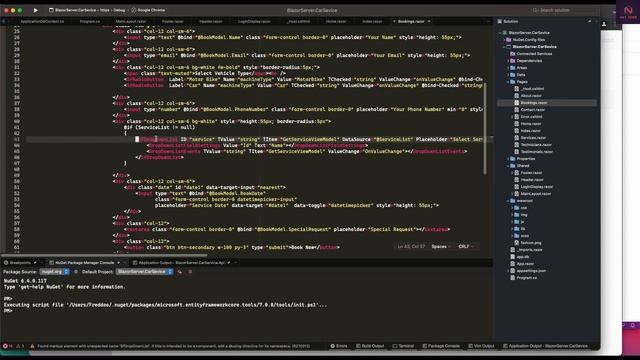Click the Services.razor file icon

coord(517,138)
